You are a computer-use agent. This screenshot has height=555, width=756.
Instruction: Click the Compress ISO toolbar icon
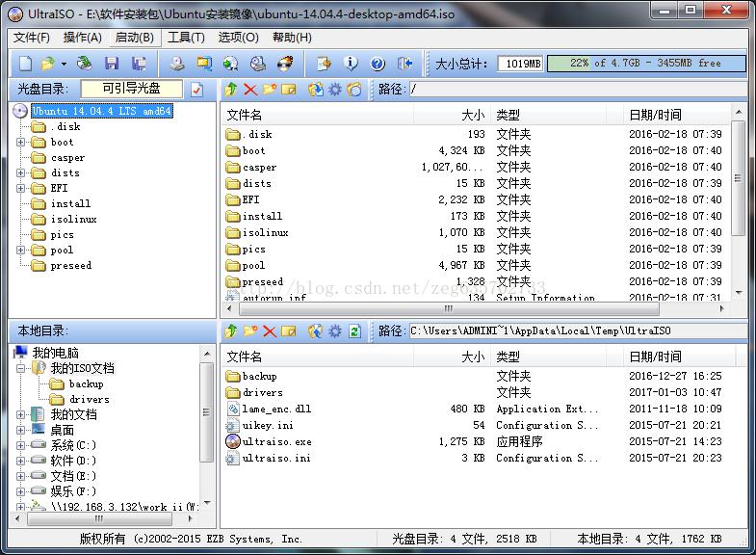[x=204, y=64]
